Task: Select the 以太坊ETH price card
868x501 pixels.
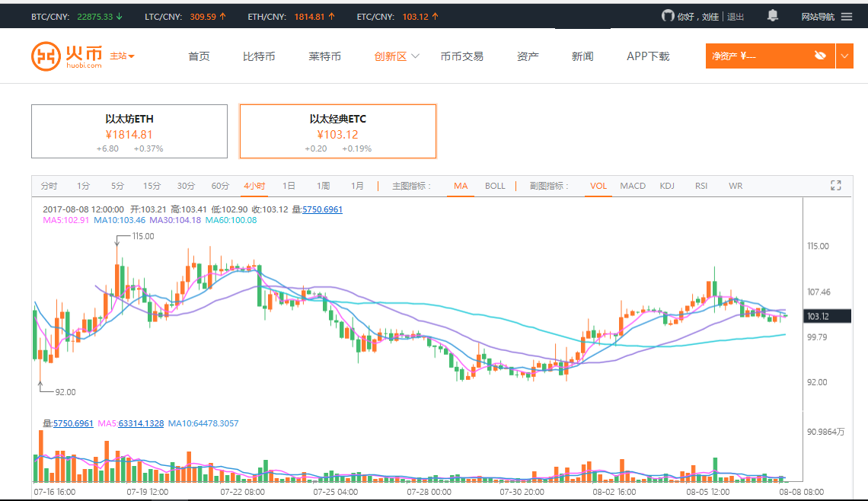Action: pyautogui.click(x=129, y=132)
